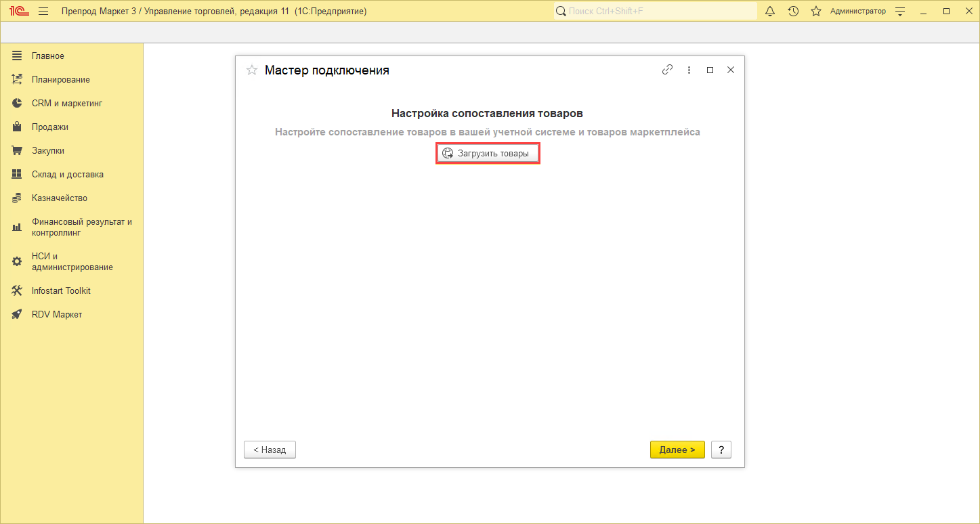
Task: Open the main hamburger menu
Action: point(43,12)
